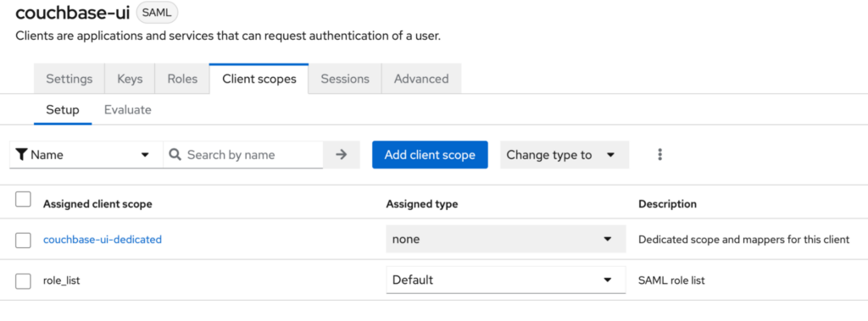The width and height of the screenshot is (868, 321).
Task: Select the Evaluate sub-tab
Action: point(128,109)
